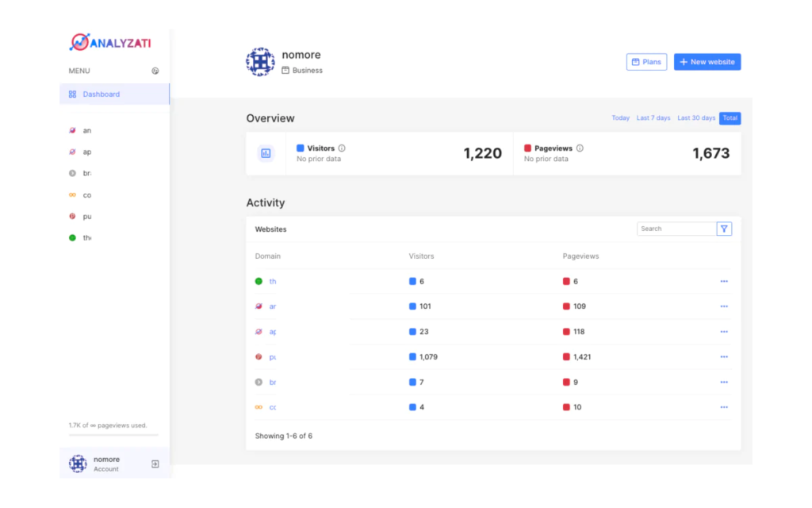Toggle theme icon next to MENU
The image size is (812, 508).
click(x=155, y=71)
